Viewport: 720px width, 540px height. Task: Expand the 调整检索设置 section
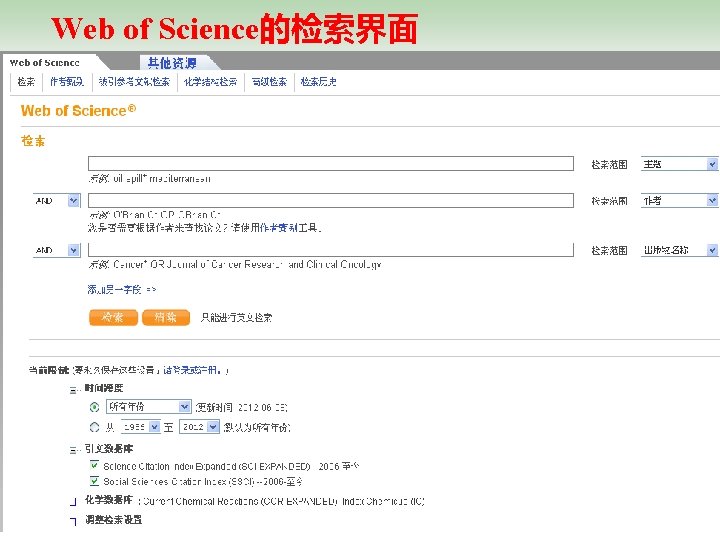pos(73,521)
